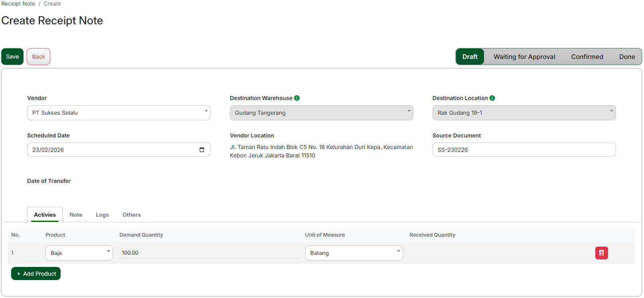Select the Activies tab
The height and width of the screenshot is (298, 644).
point(45,215)
